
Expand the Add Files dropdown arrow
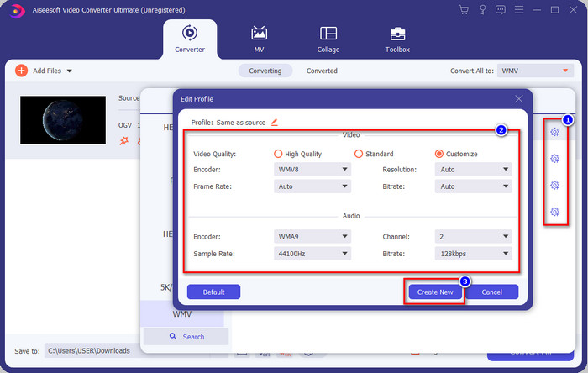pos(70,71)
